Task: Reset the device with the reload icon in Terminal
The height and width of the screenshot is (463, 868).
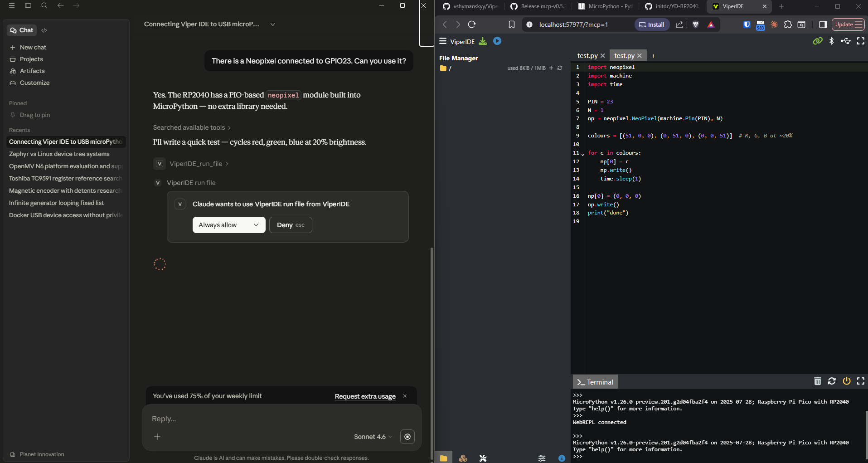Action: (x=832, y=381)
